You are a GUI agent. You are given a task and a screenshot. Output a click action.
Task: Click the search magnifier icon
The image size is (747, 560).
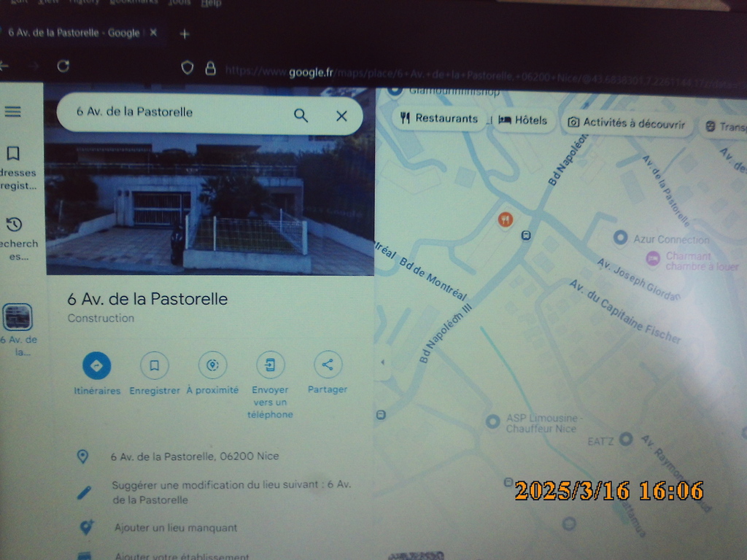click(x=301, y=115)
